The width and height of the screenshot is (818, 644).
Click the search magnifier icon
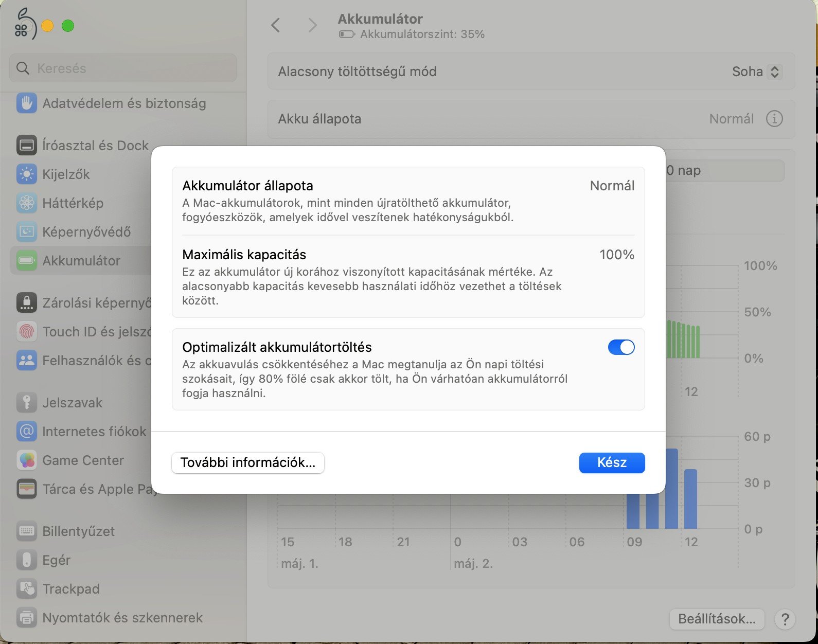click(23, 68)
